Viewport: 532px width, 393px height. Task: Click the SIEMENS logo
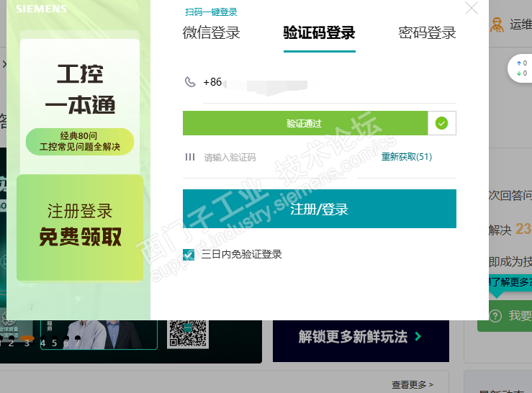click(x=41, y=9)
